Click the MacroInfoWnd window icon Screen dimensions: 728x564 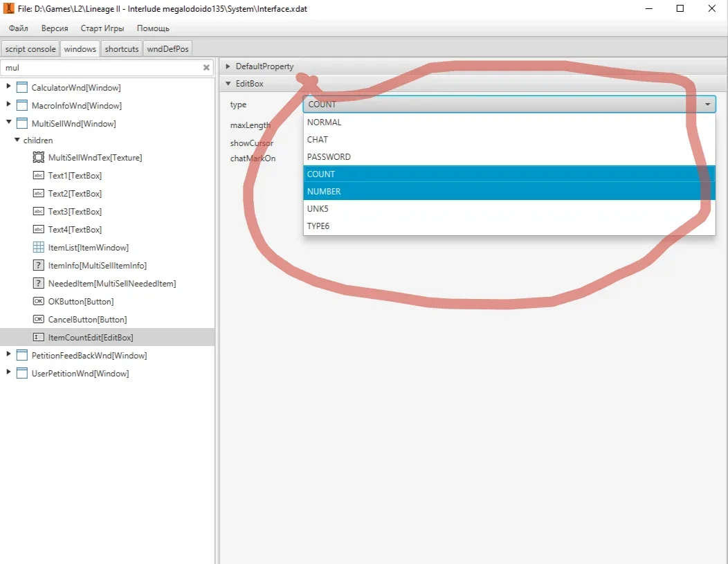22,105
